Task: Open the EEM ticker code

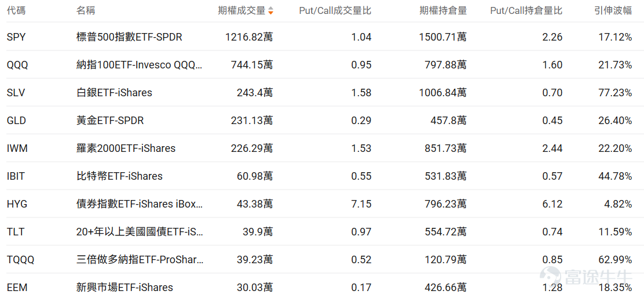Action: 17,287
